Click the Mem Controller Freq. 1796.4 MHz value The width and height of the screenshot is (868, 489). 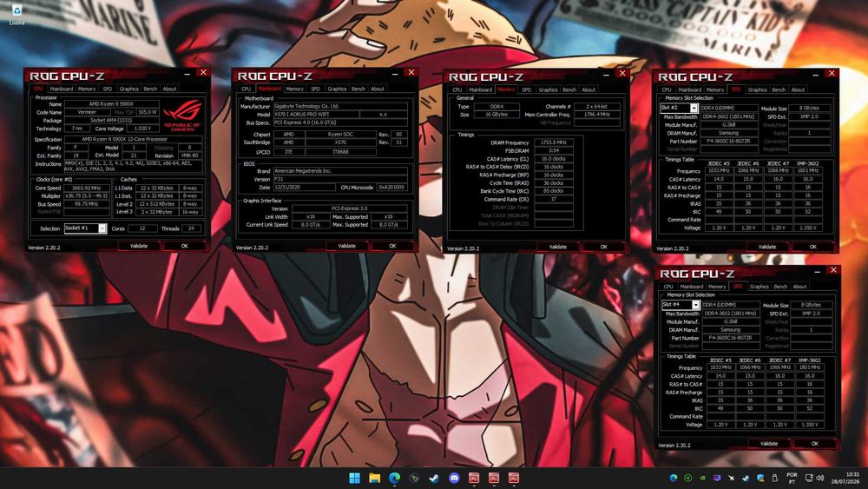tap(597, 115)
